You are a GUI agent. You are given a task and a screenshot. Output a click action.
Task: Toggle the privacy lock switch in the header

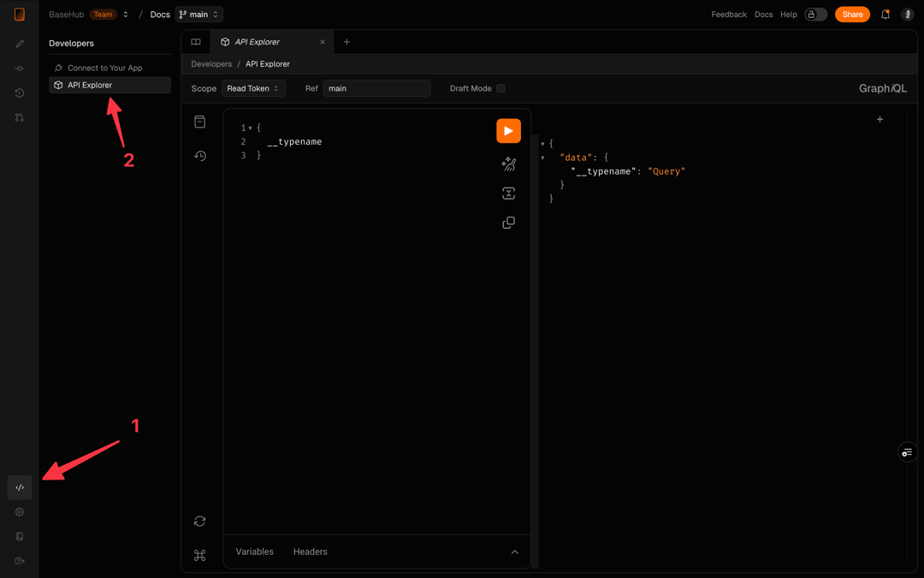[814, 14]
